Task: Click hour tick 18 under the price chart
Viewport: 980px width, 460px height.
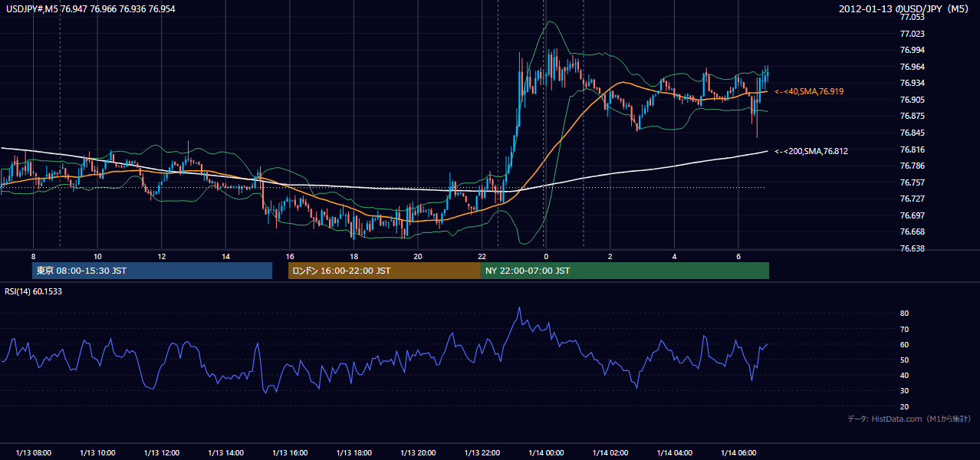Action: [354, 256]
